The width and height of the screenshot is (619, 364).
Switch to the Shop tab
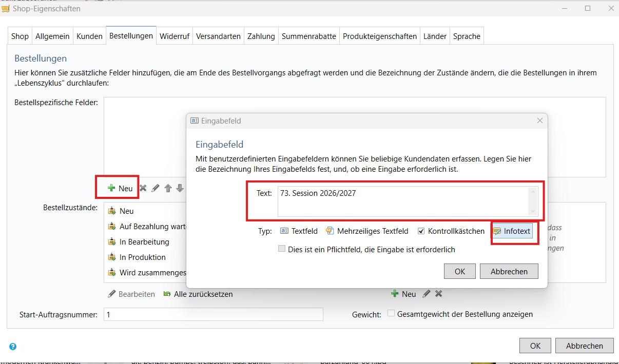coord(20,36)
